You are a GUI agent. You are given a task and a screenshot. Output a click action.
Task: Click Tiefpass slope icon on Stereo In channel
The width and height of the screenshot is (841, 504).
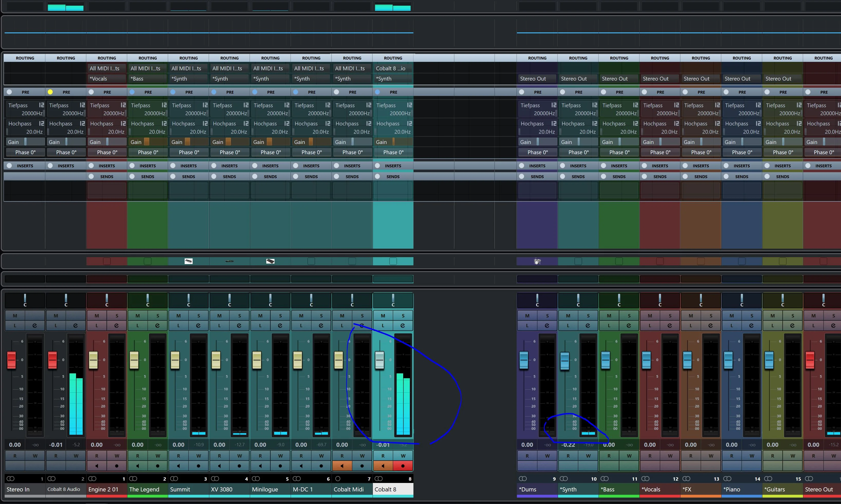coord(41,105)
